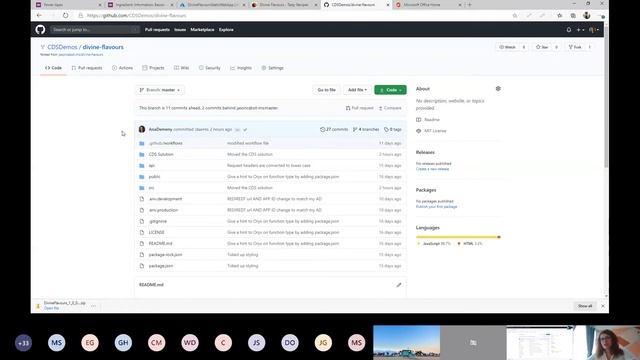Image resolution: width=640 pixels, height=360 pixels.
Task: Switch to the Insights tab
Action: coord(241,68)
